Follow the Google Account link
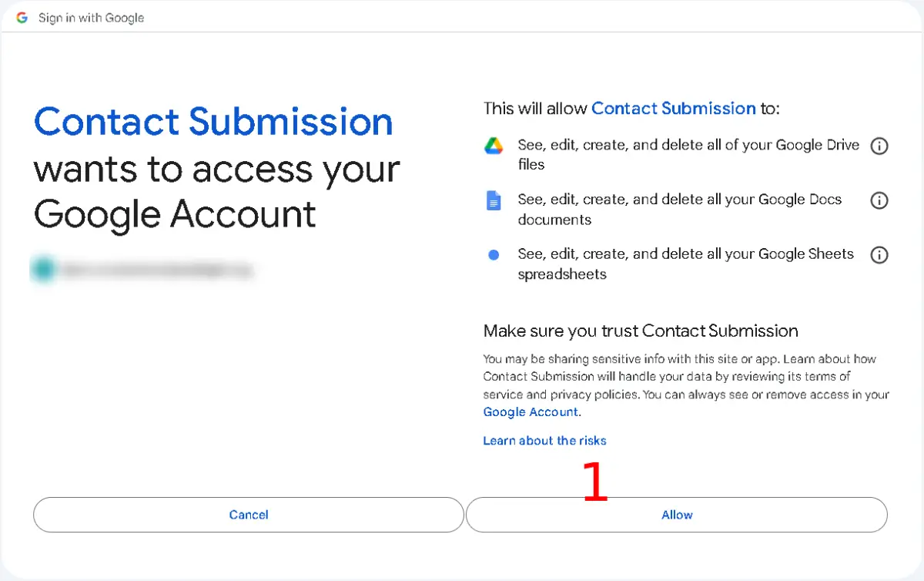Viewport: 924px width, 581px height. 531,412
